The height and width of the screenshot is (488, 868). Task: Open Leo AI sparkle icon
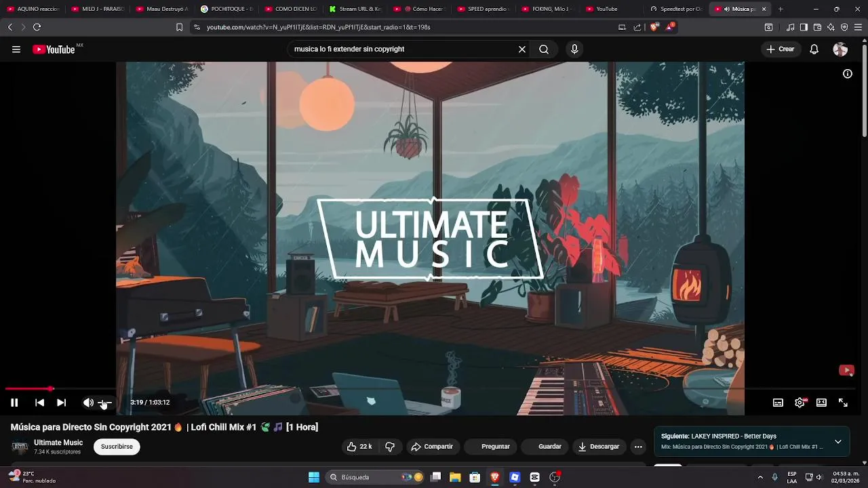(x=831, y=27)
